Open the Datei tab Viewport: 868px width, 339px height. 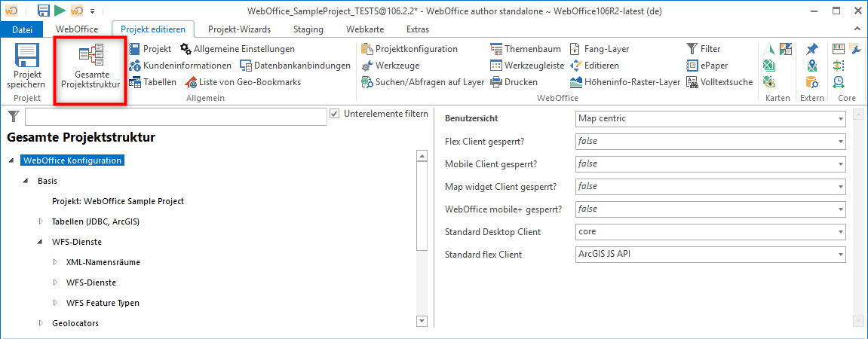point(22,30)
